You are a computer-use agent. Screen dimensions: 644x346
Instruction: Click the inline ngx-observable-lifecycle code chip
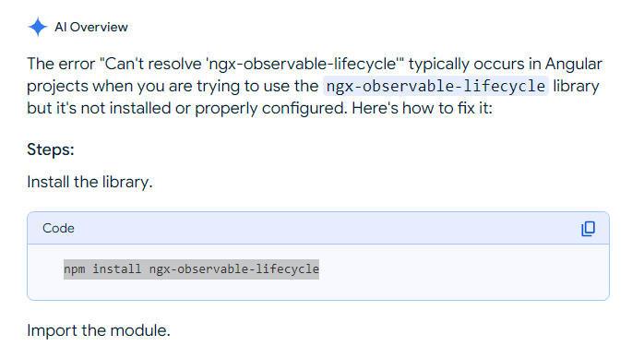click(435, 86)
